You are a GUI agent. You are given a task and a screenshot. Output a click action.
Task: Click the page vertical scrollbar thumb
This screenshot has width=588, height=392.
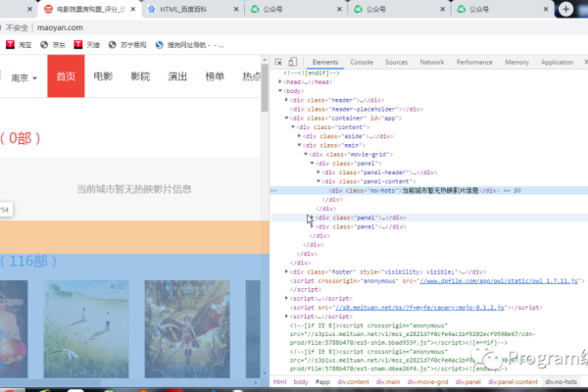click(x=265, y=88)
